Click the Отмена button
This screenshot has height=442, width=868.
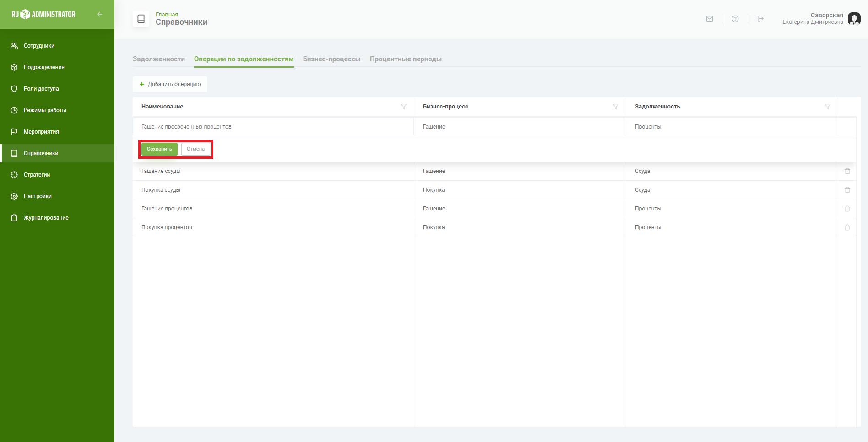click(195, 149)
